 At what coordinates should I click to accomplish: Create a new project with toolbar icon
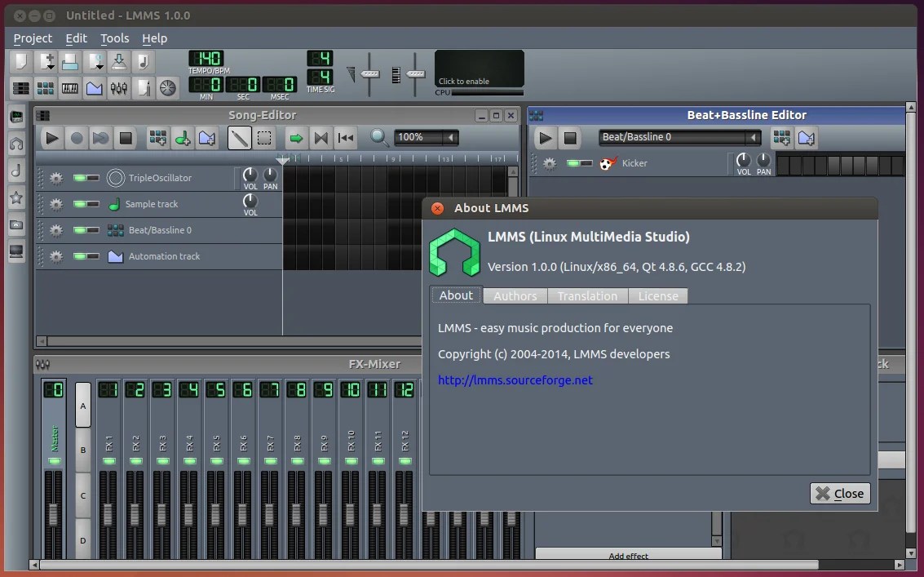point(20,61)
